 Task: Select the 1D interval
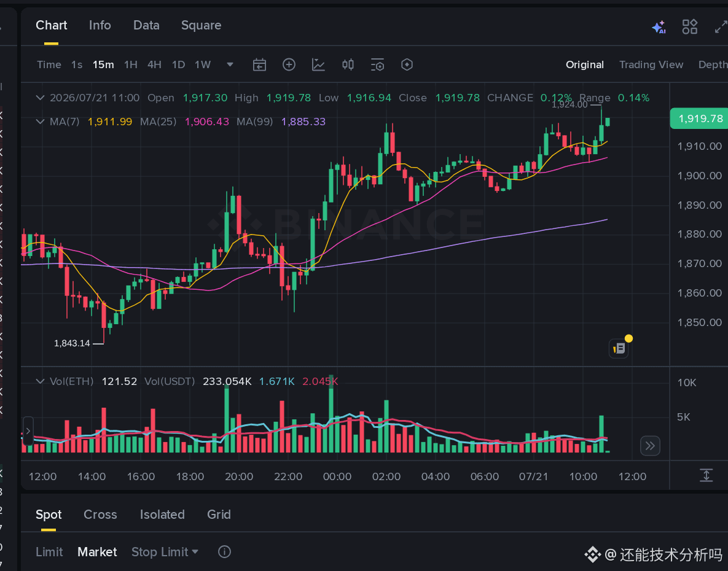coord(178,64)
